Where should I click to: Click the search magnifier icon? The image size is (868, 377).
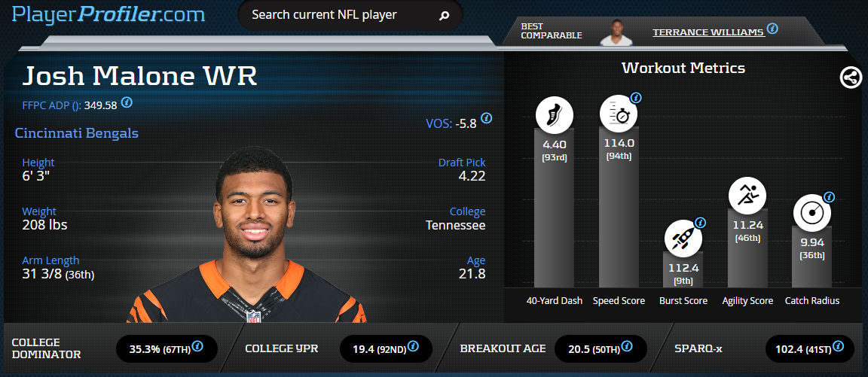tap(443, 16)
